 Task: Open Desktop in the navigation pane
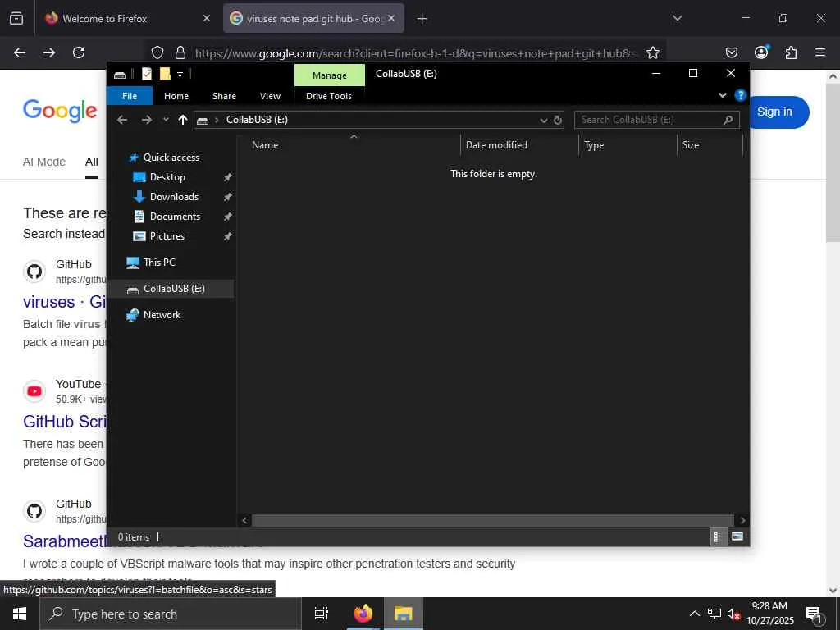pos(167,177)
